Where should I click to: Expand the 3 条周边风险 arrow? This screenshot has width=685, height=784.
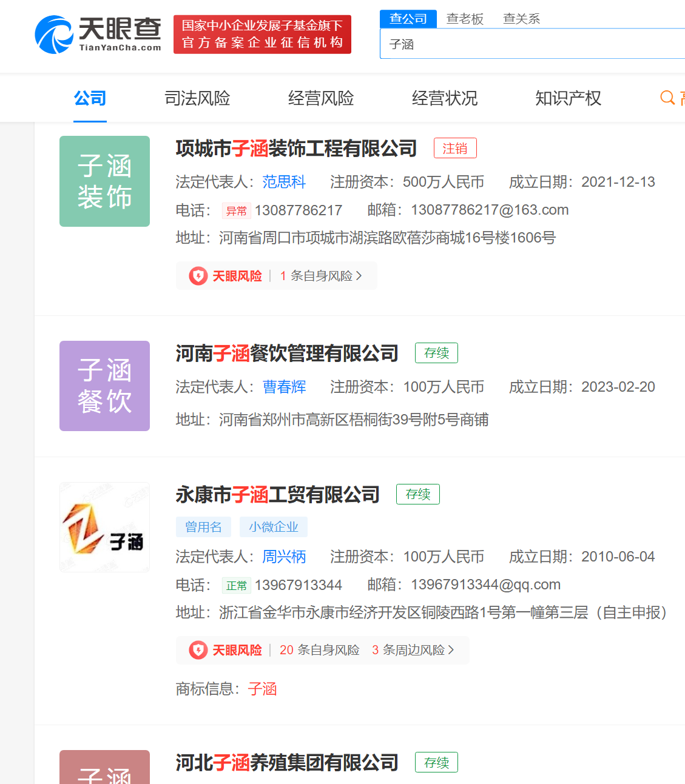(451, 650)
